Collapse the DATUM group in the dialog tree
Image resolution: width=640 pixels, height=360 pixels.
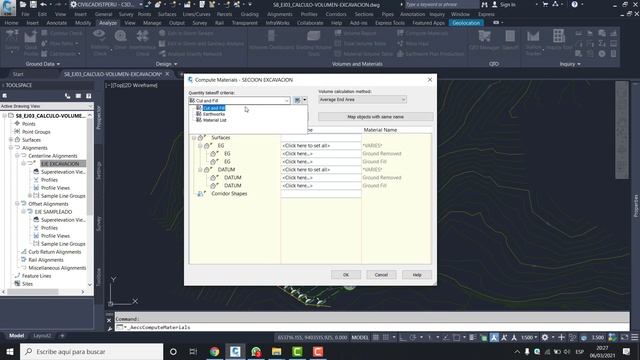pyautogui.click(x=200, y=170)
